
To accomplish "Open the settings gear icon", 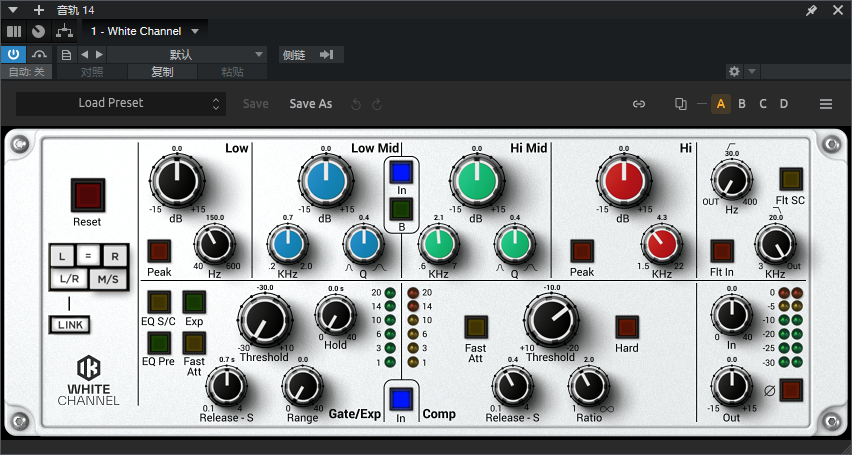I will click(x=735, y=71).
